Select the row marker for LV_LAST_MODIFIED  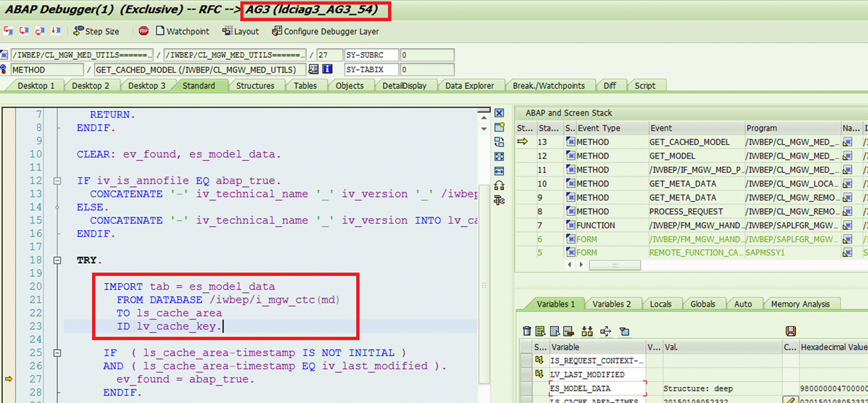526,374
